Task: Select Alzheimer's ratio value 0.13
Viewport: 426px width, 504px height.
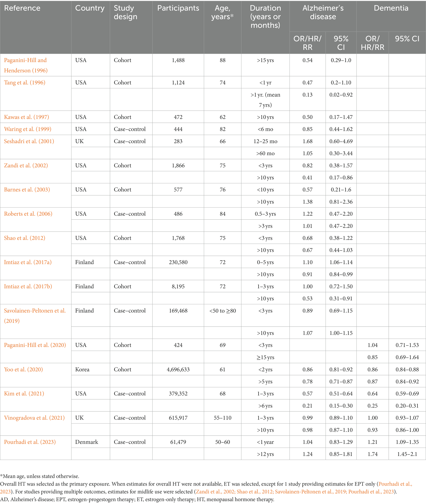Action: [307, 95]
